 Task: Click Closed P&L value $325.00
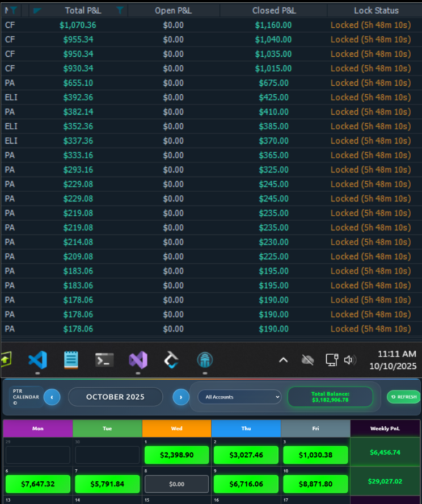click(x=273, y=170)
